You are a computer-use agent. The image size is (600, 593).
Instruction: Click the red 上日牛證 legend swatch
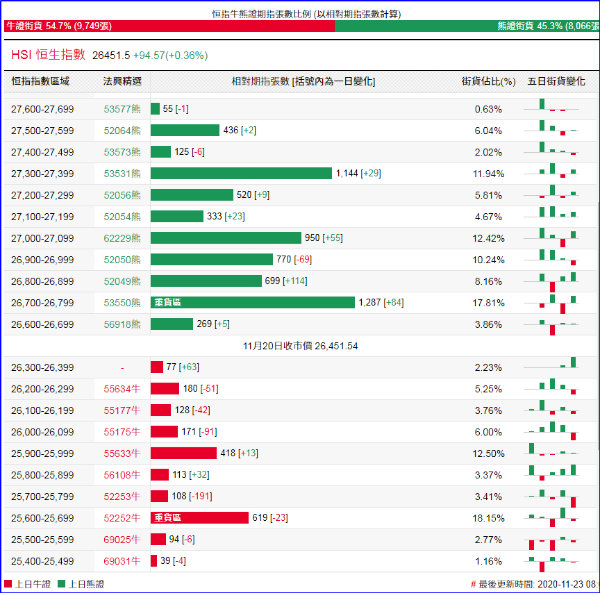[x=8, y=584]
